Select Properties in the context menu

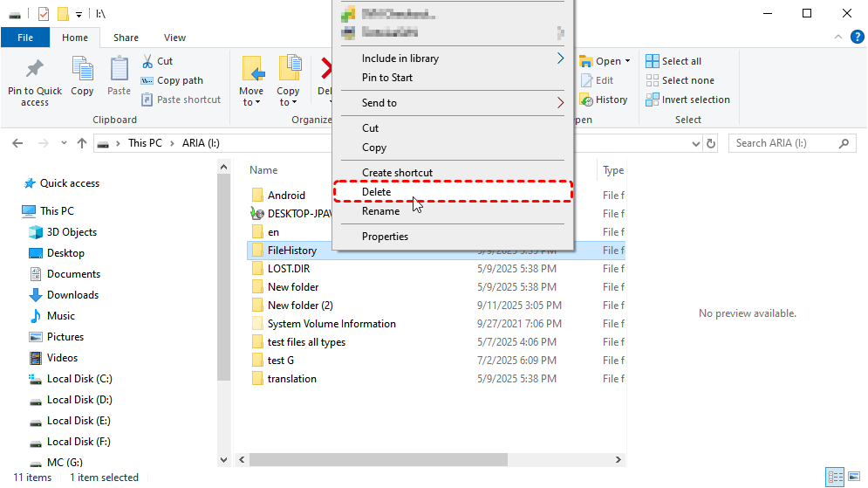(385, 237)
